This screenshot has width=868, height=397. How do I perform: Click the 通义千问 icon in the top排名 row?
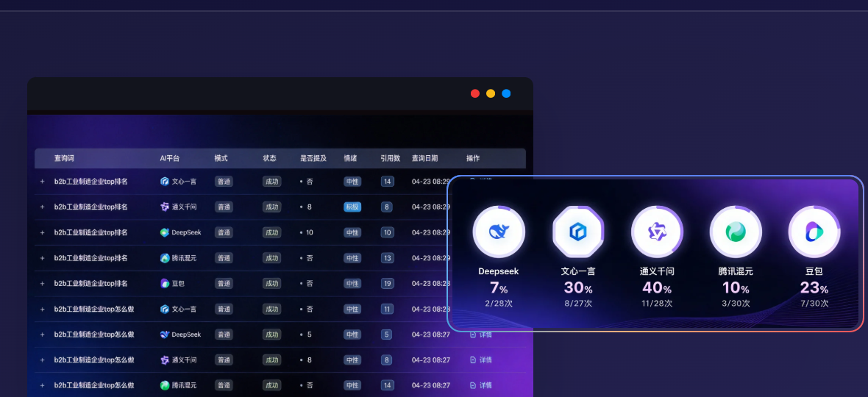point(165,207)
